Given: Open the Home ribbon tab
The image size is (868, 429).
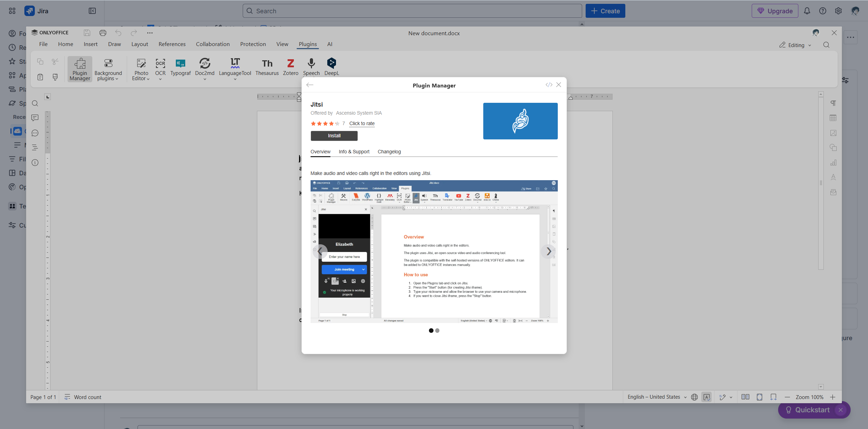Looking at the screenshot, I should point(65,44).
